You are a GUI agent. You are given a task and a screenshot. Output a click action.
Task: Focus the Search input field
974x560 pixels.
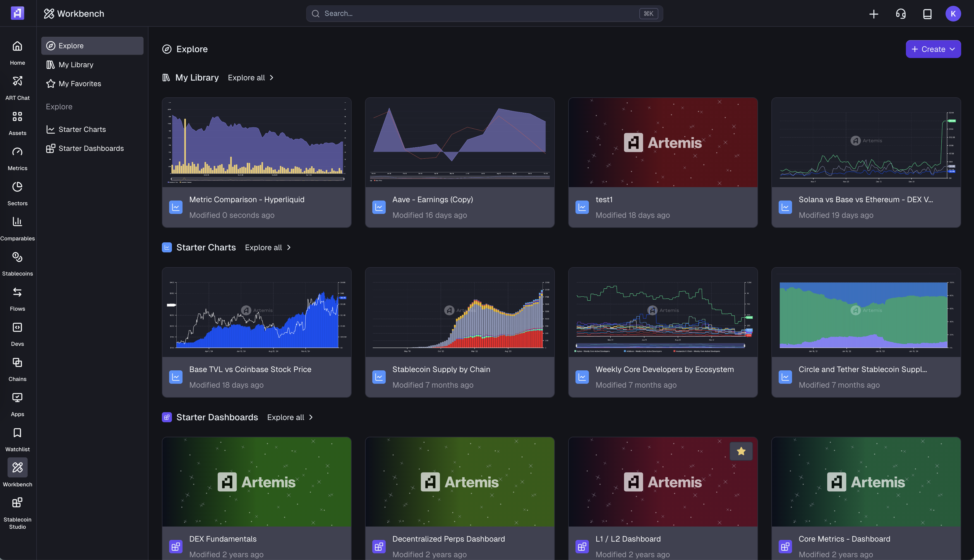477,14
